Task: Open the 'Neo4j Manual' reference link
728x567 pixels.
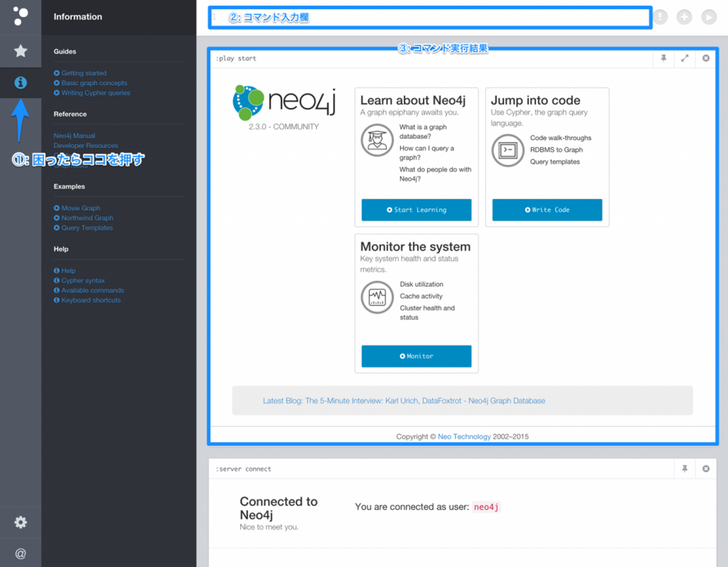Action: 74,136
